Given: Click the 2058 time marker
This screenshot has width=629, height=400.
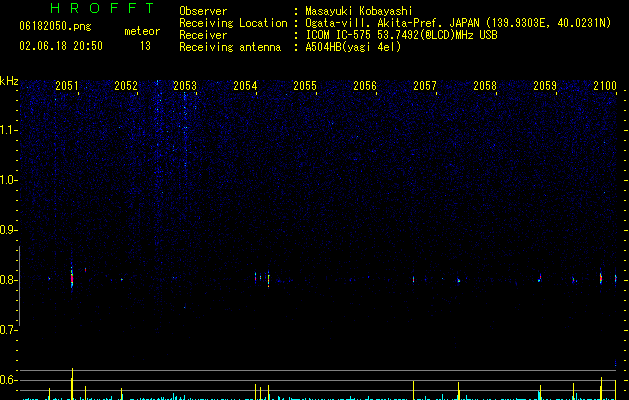Looking at the screenshot, I should 485,86.
